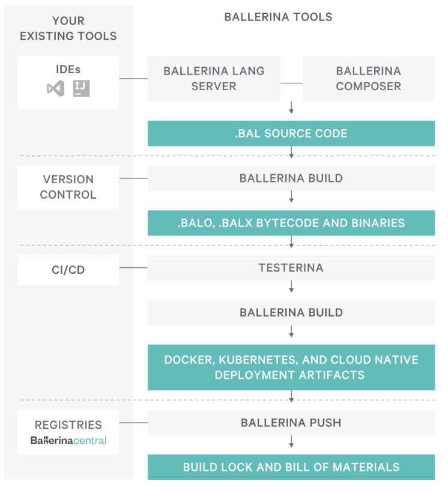Click the Your Existing Tools heading
448x493 pixels.
point(68,29)
